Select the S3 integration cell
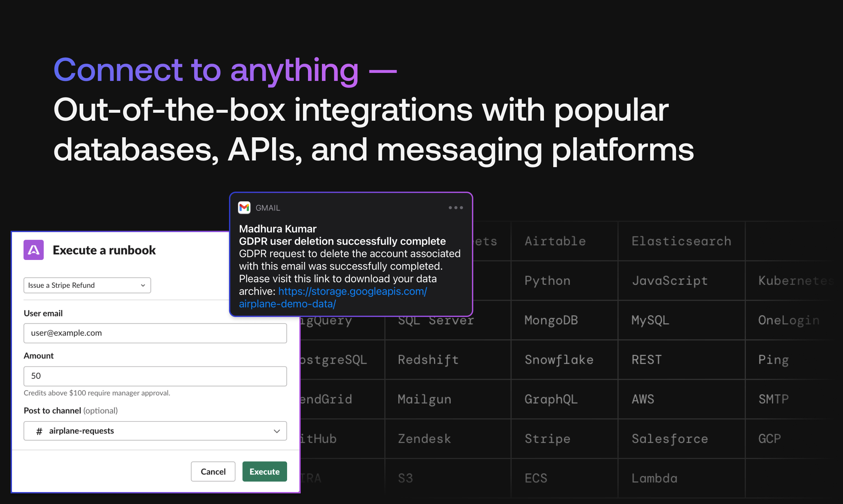843x504 pixels. (x=448, y=478)
